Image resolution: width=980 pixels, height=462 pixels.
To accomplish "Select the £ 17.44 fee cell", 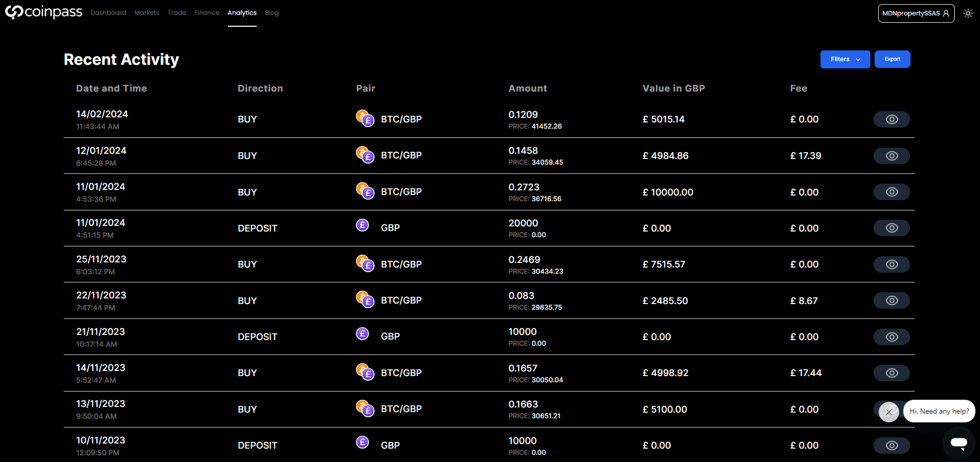I will (x=806, y=373).
